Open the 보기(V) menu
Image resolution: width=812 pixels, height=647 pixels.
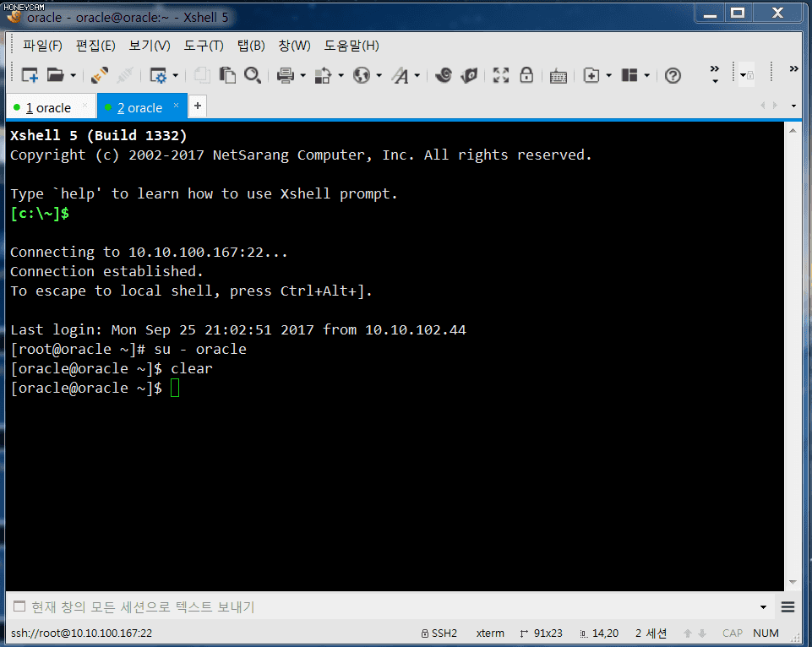(x=150, y=46)
